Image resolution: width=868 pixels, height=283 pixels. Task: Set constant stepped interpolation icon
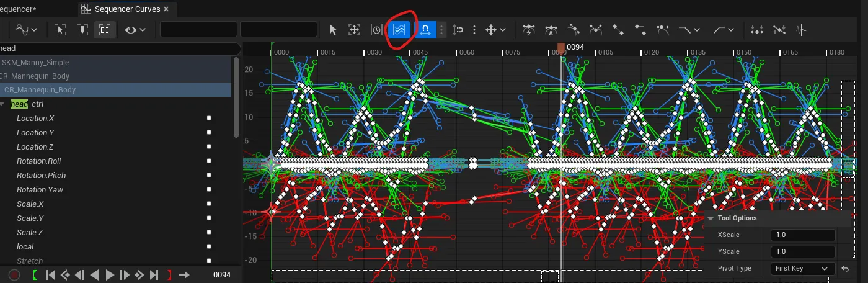[x=640, y=29]
